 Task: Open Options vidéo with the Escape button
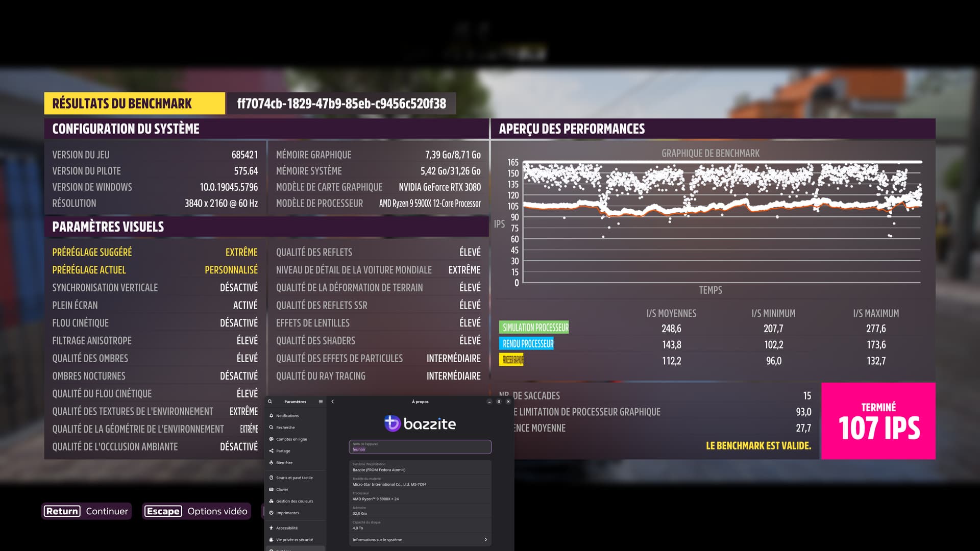[197, 511]
